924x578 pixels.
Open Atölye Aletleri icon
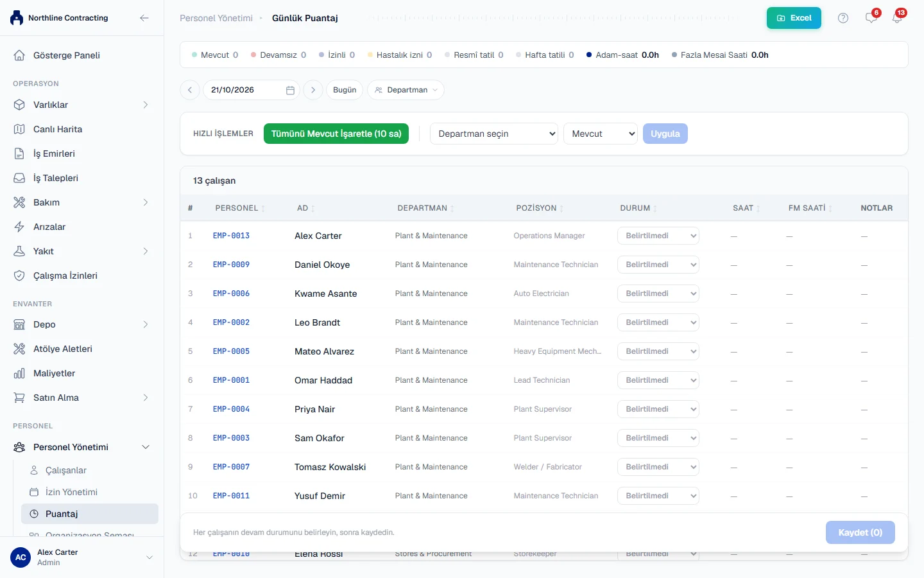19,349
